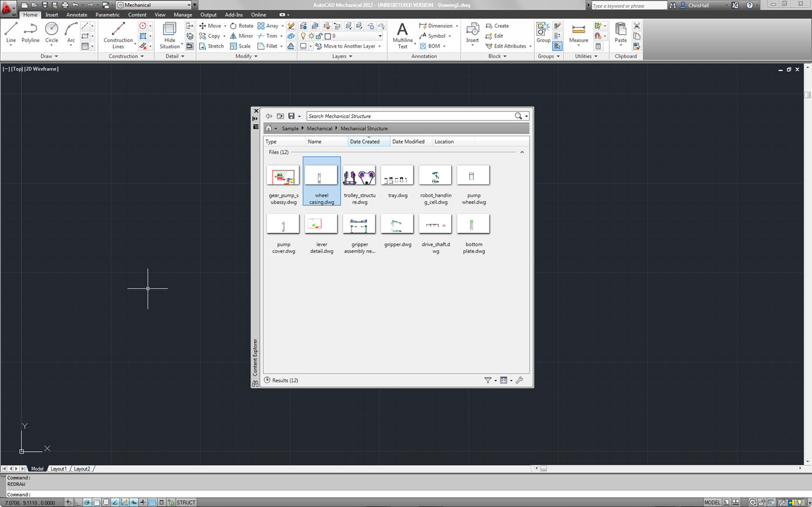Choose the Scale command

(240, 46)
